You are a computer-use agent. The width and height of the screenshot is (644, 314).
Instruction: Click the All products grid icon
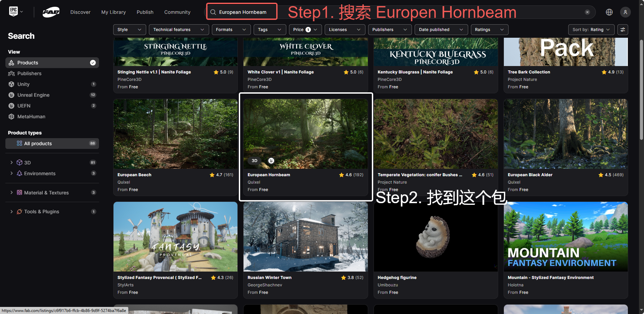tap(20, 144)
